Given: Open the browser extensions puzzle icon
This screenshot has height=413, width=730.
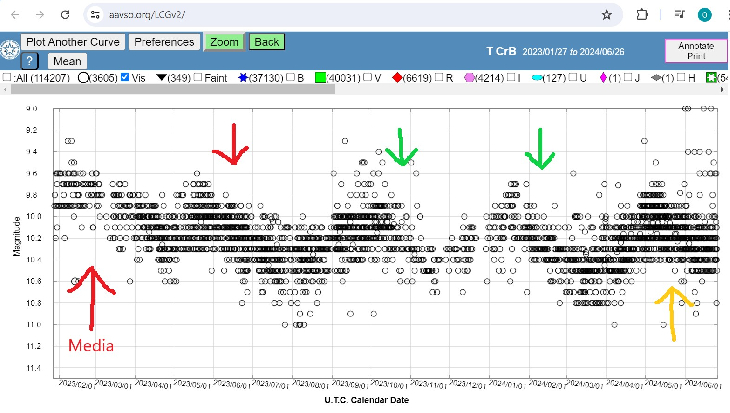Looking at the screenshot, I should [642, 15].
